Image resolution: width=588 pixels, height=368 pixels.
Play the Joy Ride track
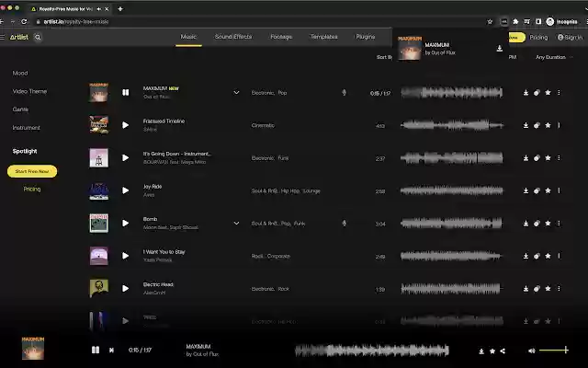pos(126,190)
